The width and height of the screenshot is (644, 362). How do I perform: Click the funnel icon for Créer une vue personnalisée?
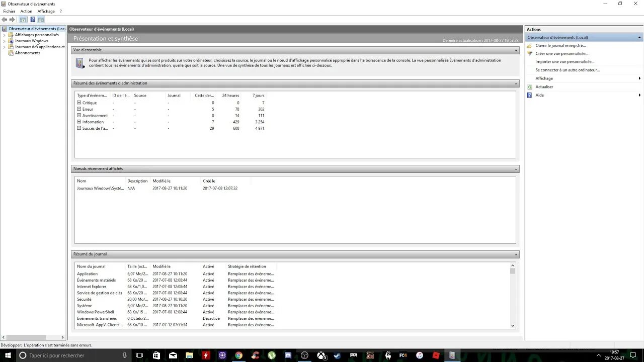[x=529, y=53]
